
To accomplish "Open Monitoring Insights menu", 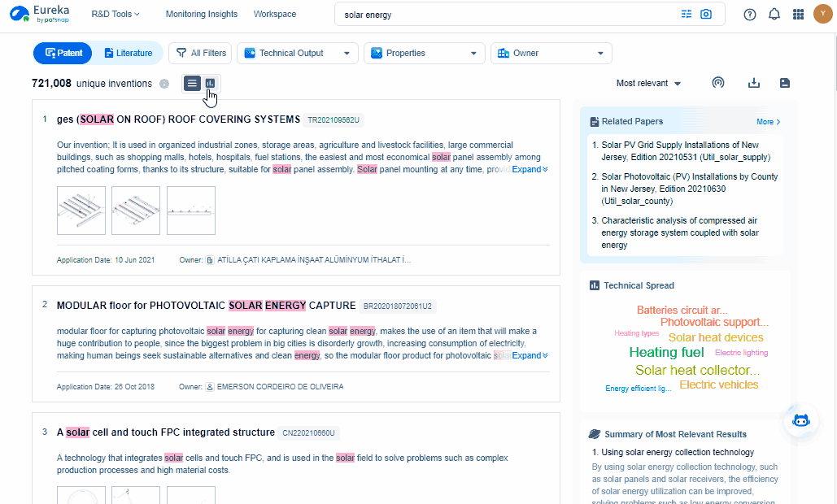I will tap(201, 14).
